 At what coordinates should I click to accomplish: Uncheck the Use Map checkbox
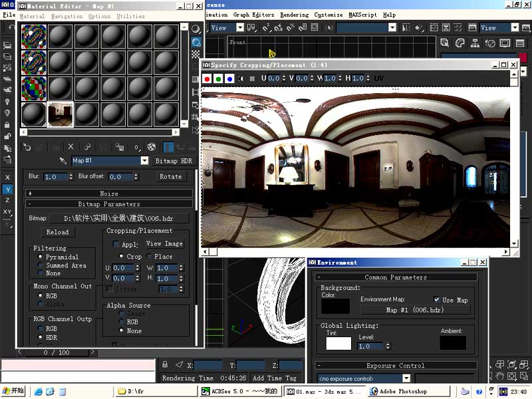[436, 300]
